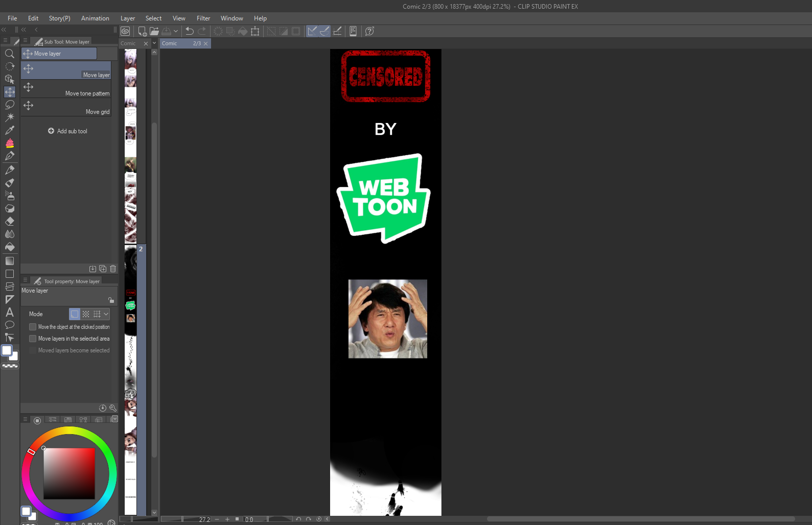Set Mode to move grid
This screenshot has width=812, height=525.
point(97,314)
